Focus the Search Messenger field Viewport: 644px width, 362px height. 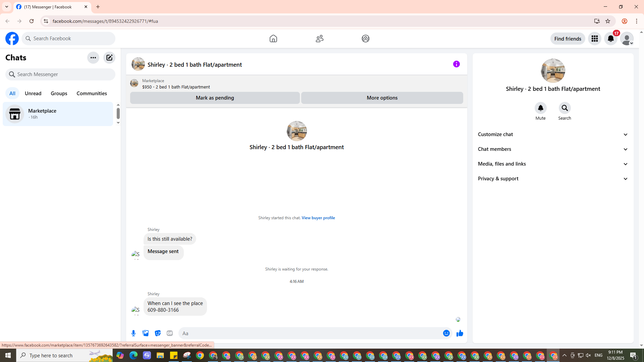pyautogui.click(x=60, y=74)
